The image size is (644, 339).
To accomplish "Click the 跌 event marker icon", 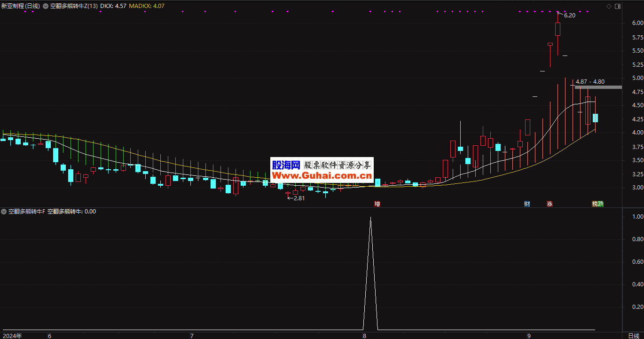I will 601,204.
